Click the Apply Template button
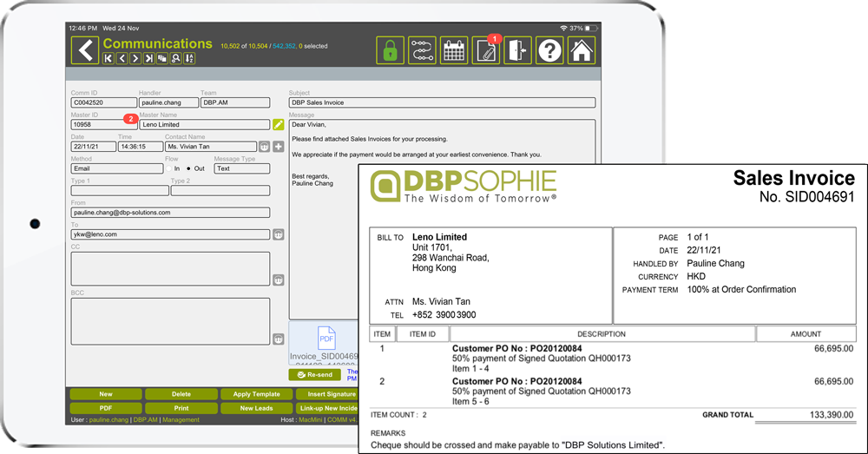868x454 pixels. point(254,394)
